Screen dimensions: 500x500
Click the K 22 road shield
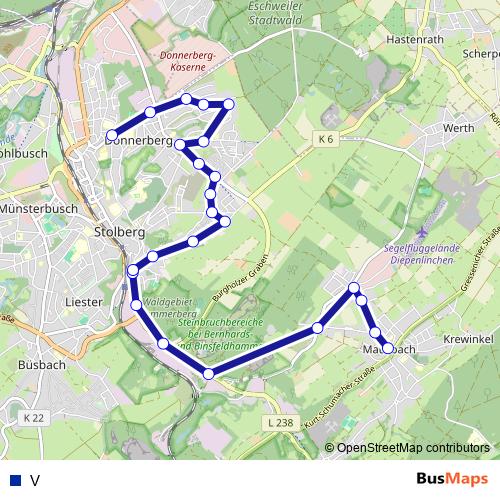(34, 418)
